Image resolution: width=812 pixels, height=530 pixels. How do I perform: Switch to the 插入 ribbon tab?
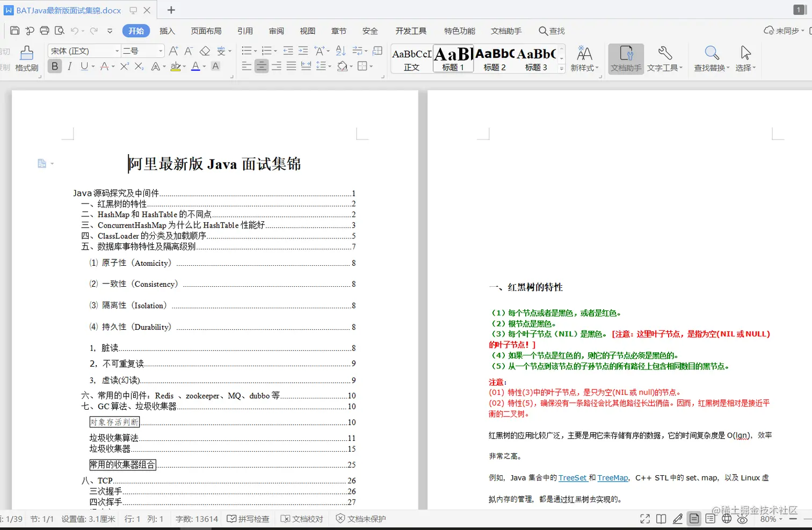168,31
